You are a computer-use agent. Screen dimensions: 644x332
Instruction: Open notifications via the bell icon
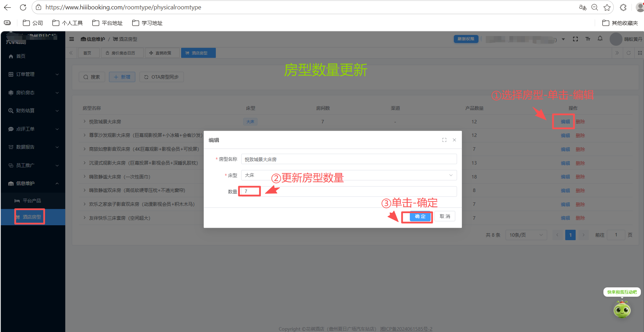[600, 39]
